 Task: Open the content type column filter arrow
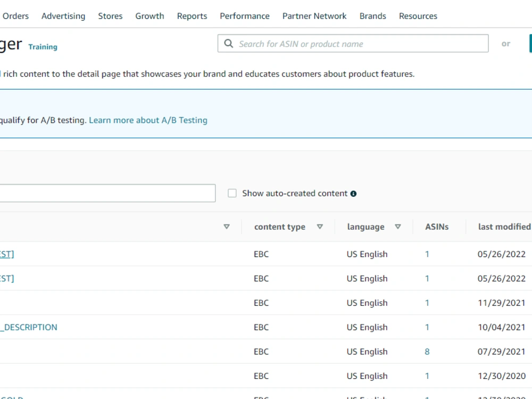pyautogui.click(x=320, y=227)
